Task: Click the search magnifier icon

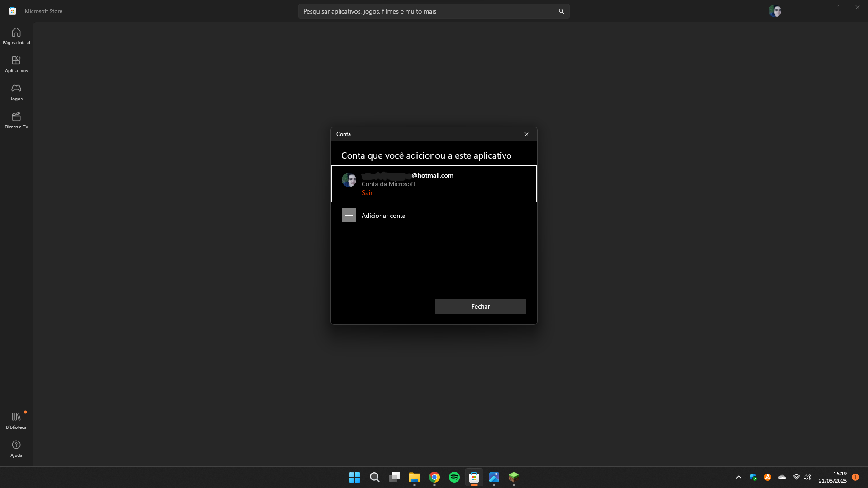Action: 561,11
